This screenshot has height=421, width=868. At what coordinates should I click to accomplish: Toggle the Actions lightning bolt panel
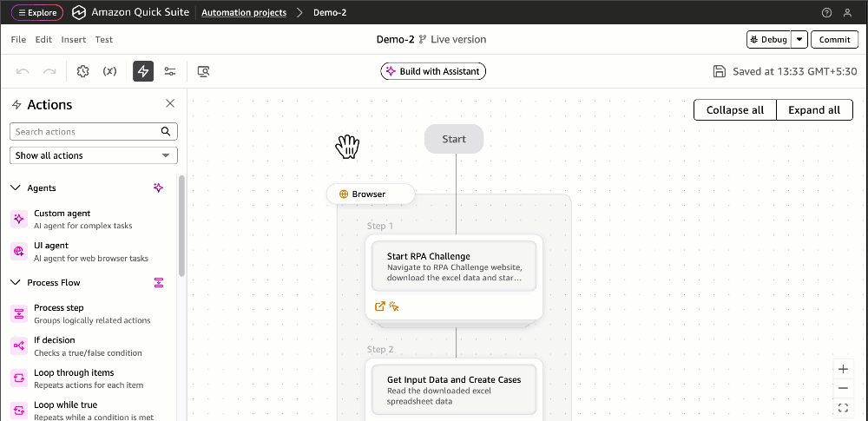click(x=143, y=71)
